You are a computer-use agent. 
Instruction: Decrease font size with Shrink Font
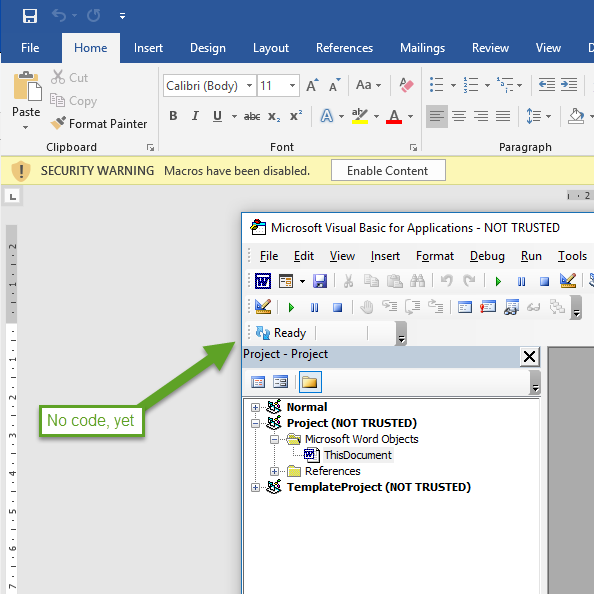click(x=335, y=86)
